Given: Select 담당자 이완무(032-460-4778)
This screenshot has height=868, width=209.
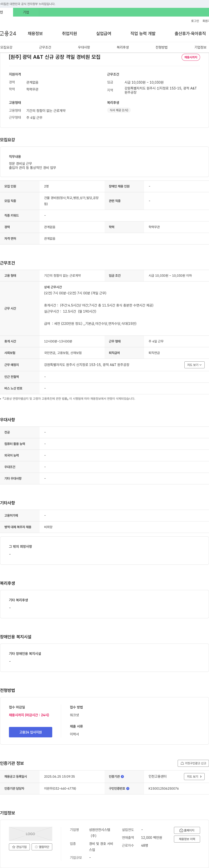Looking at the screenshot, I should point(60,789).
